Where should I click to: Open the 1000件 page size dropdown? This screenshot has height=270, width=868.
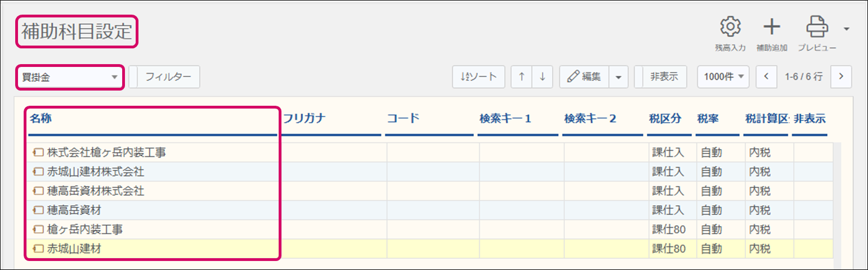coord(723,77)
